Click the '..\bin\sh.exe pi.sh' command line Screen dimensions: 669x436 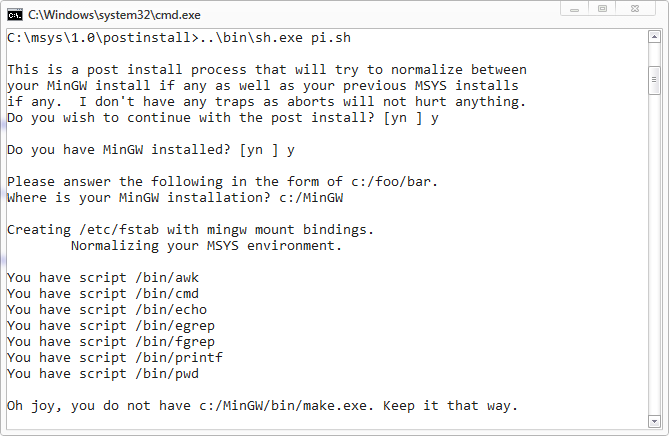(x=179, y=38)
